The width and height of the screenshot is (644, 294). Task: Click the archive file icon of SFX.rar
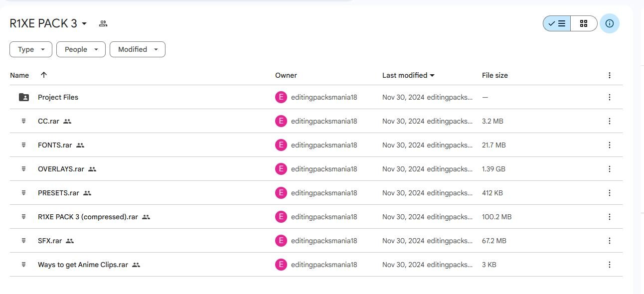coord(23,241)
